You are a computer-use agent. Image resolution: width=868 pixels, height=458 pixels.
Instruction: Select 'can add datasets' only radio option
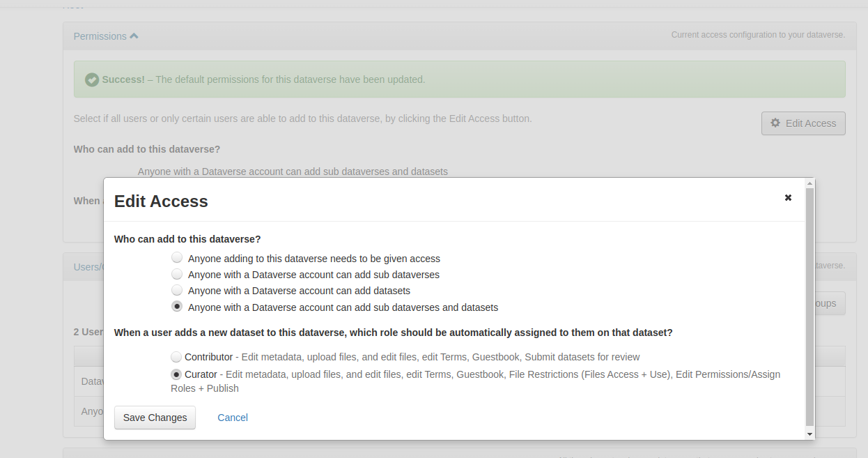click(x=177, y=291)
